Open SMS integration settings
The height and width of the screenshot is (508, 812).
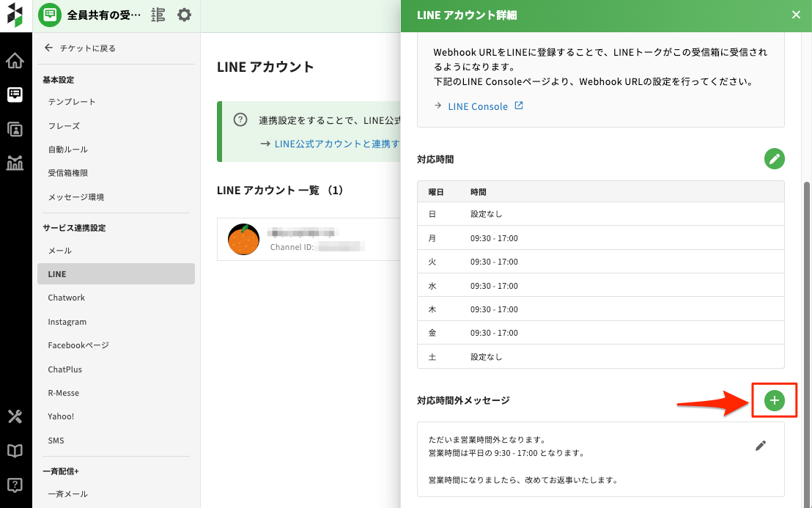[x=56, y=441]
